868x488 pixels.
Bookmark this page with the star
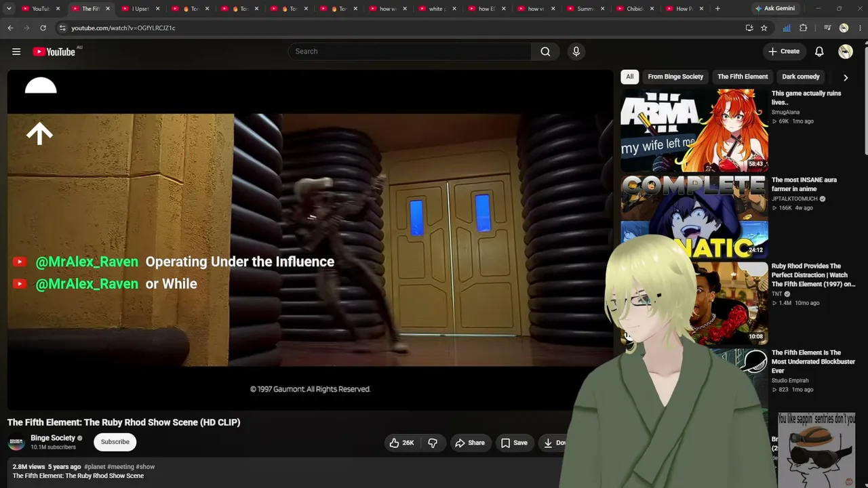pos(764,28)
